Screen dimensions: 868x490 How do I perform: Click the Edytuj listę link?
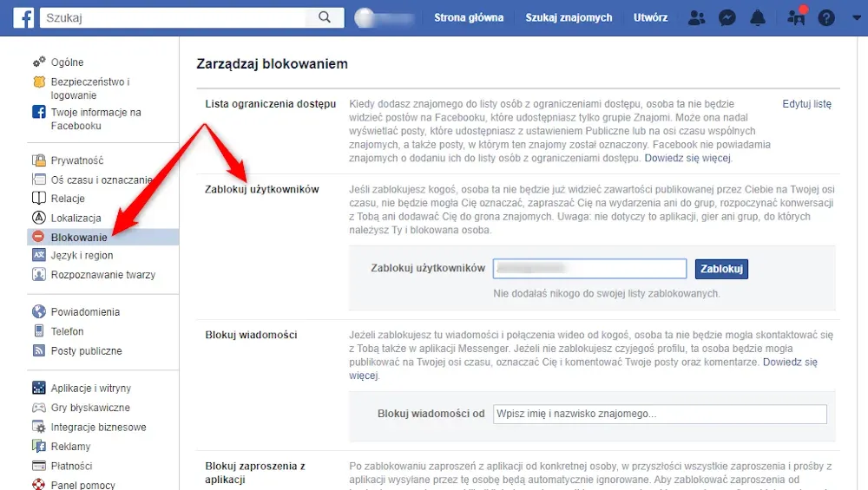[x=806, y=104]
